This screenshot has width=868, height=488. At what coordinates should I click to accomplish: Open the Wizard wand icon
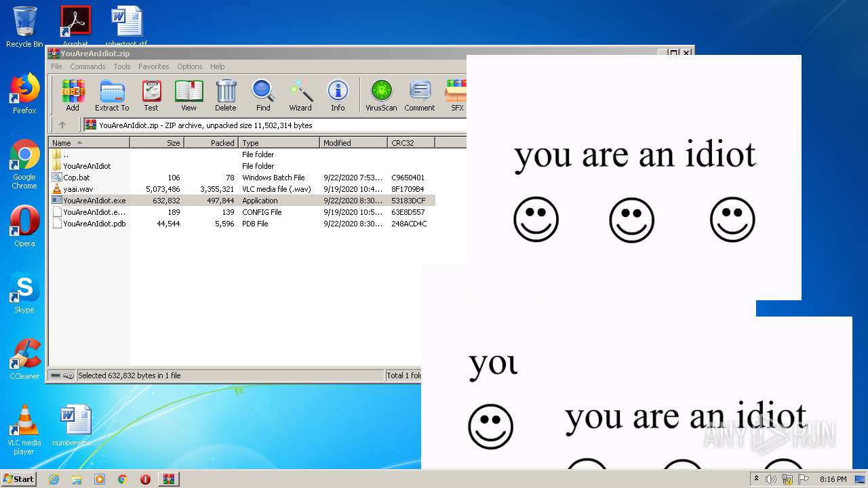[300, 96]
